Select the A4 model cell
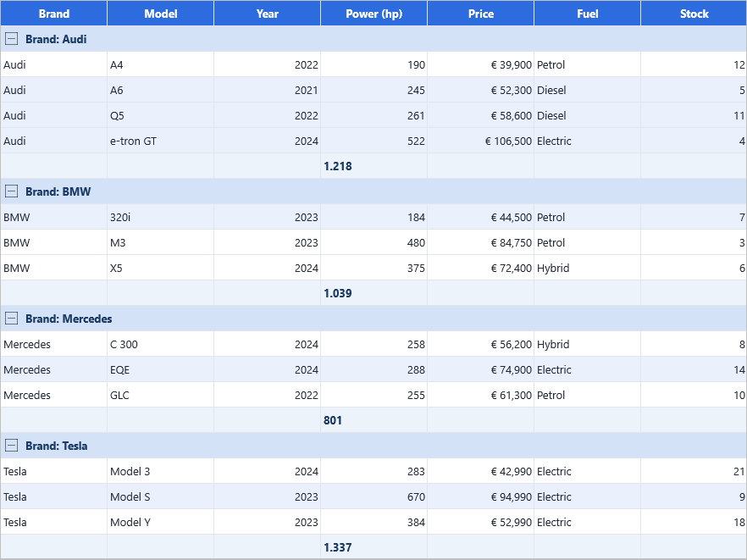The image size is (747, 560). point(161,64)
